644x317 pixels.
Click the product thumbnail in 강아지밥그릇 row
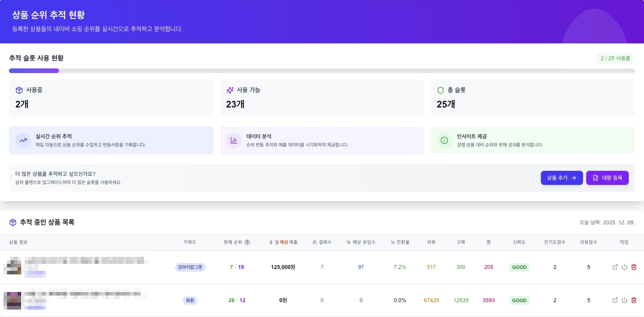point(12,267)
